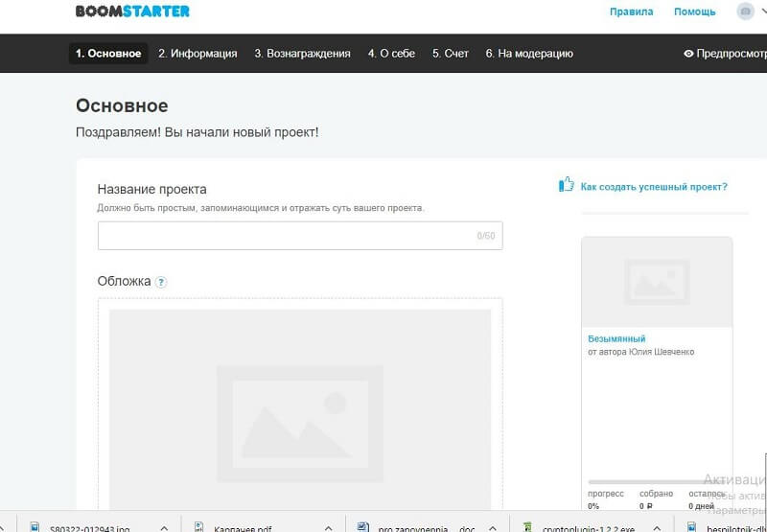767x532 pixels.
Task: Click the help question mark beside Обложка
Action: tap(161, 282)
